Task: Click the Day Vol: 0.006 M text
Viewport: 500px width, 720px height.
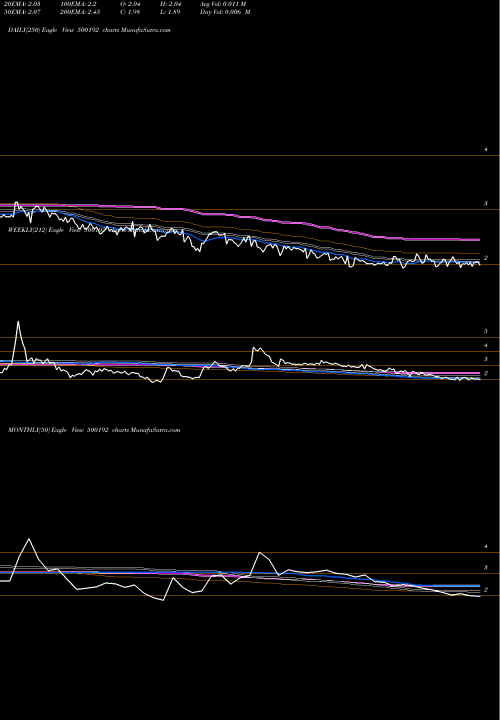Action: pyautogui.click(x=225, y=12)
